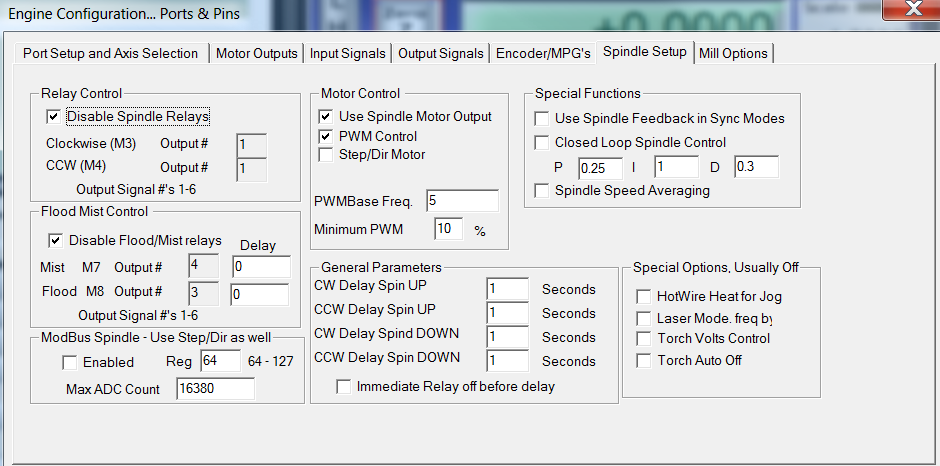Toggle Use Spindle Motor Output checkbox
This screenshot has height=466, width=940.
pyautogui.click(x=326, y=117)
